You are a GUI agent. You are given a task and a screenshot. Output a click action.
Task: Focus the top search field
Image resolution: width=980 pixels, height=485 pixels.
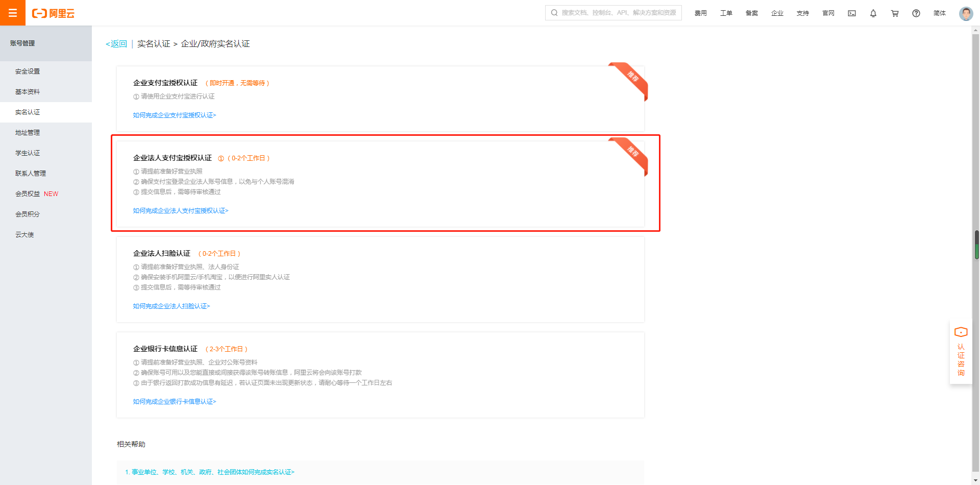(614, 13)
